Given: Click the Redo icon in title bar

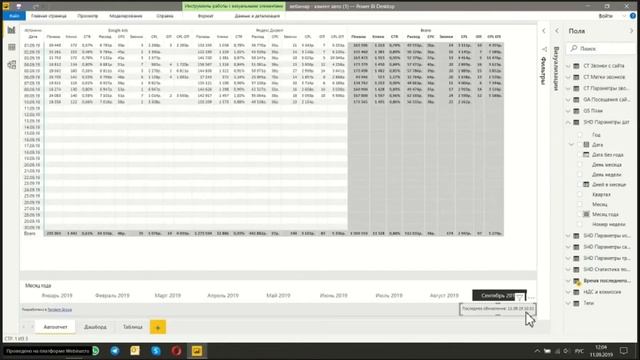Looking at the screenshot, I should coord(36,6).
